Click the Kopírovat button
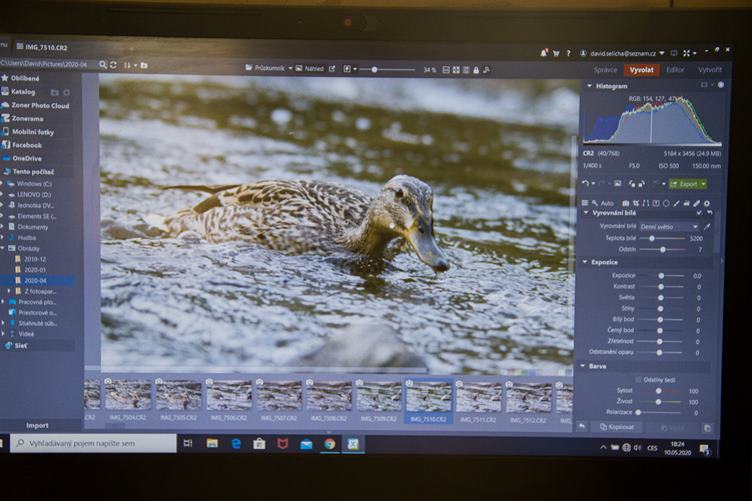Viewport: 752px width, 501px height. point(617,427)
